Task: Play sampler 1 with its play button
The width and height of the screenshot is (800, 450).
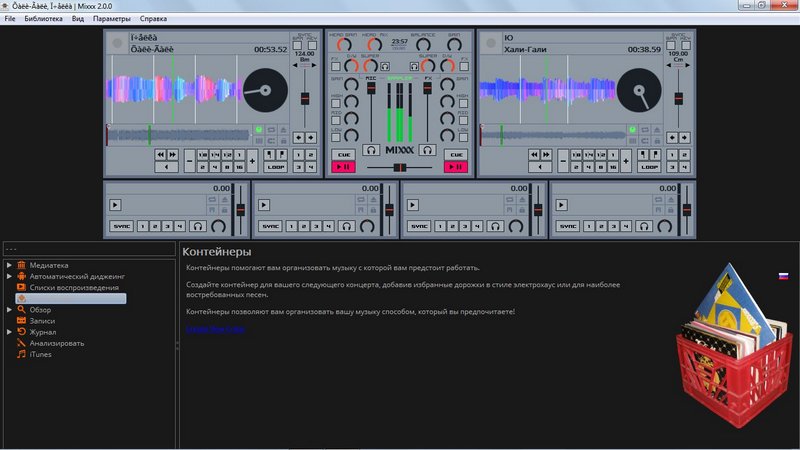Action: 115,205
